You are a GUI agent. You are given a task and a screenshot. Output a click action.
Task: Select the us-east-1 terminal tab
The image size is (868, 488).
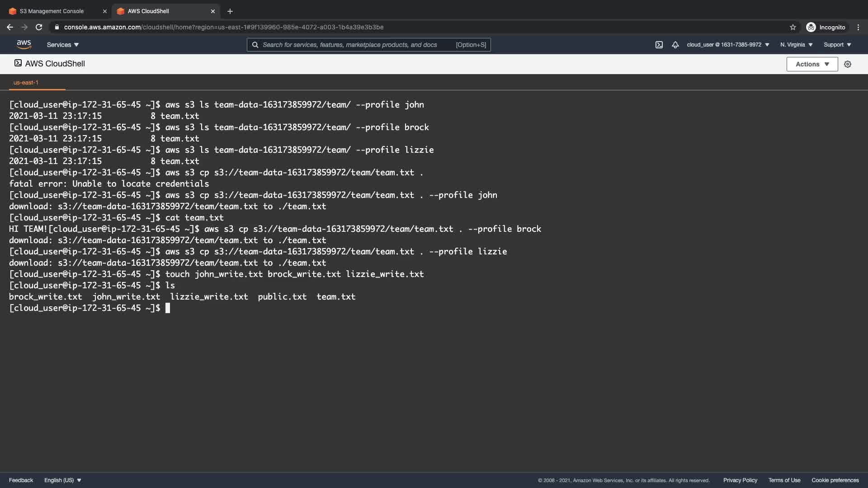click(26, 83)
